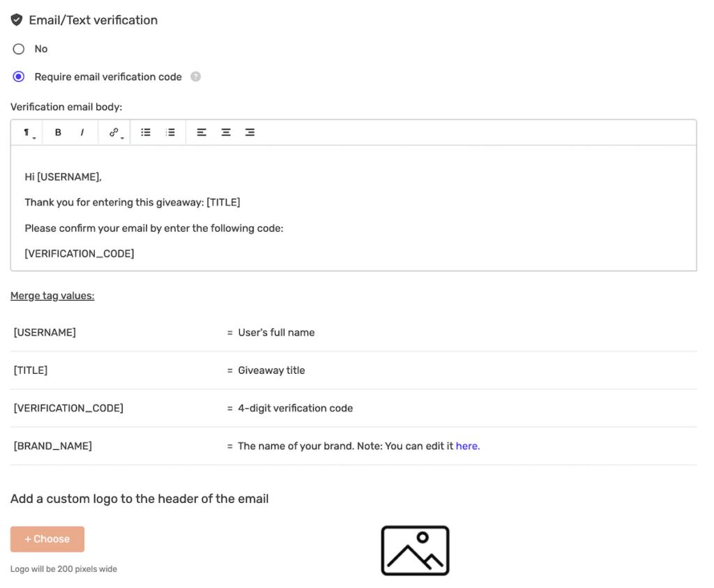Click the Bold formatting icon
Image resolution: width=714 pixels, height=588 pixels.
[58, 133]
